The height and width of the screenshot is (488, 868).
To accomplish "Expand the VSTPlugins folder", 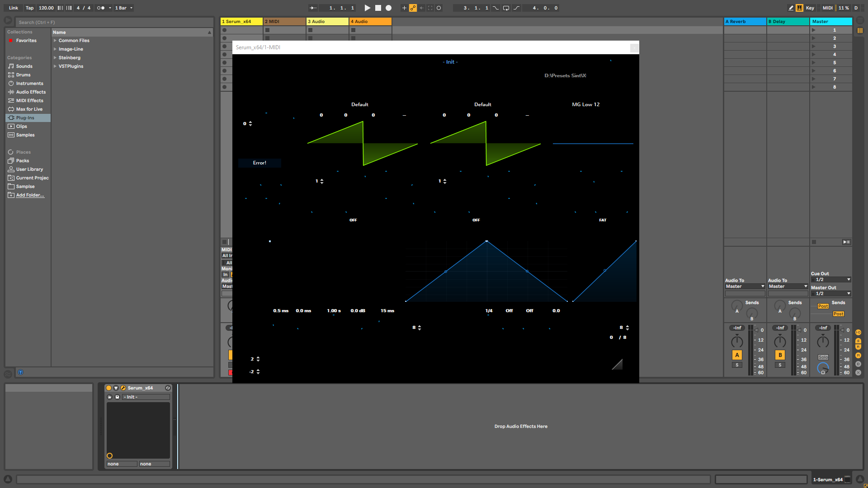I will click(x=55, y=66).
